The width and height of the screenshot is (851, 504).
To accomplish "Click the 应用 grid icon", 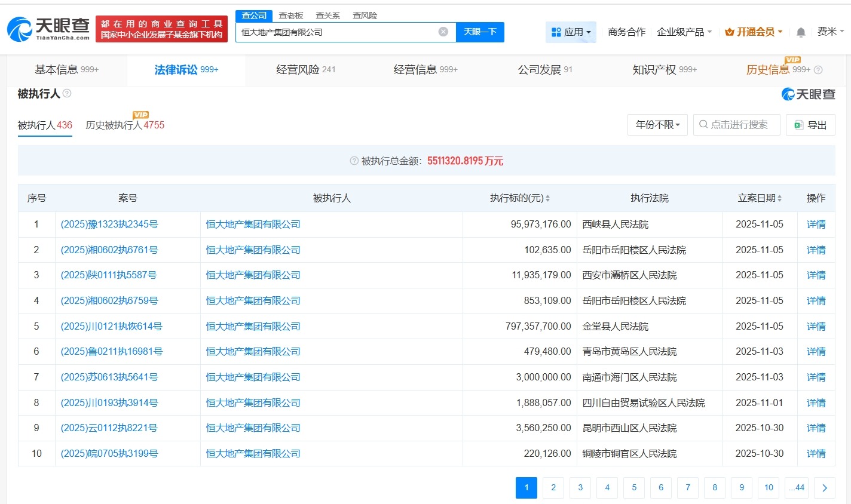I will point(556,32).
